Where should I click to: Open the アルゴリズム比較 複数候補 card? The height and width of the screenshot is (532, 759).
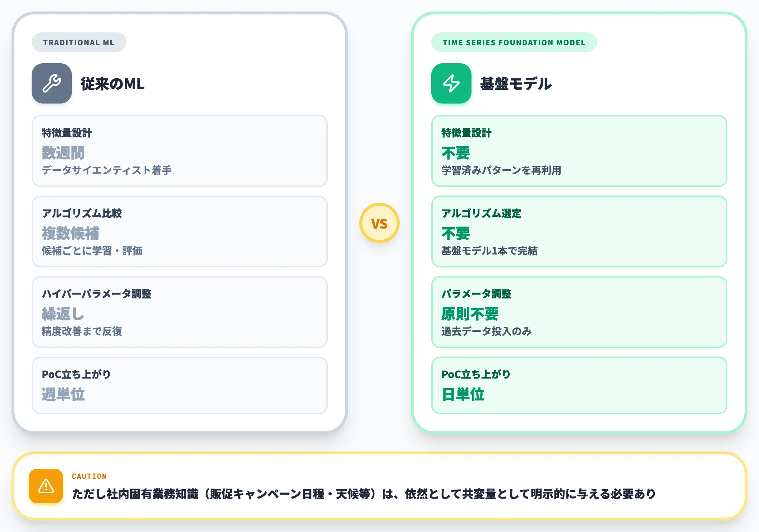pos(180,231)
